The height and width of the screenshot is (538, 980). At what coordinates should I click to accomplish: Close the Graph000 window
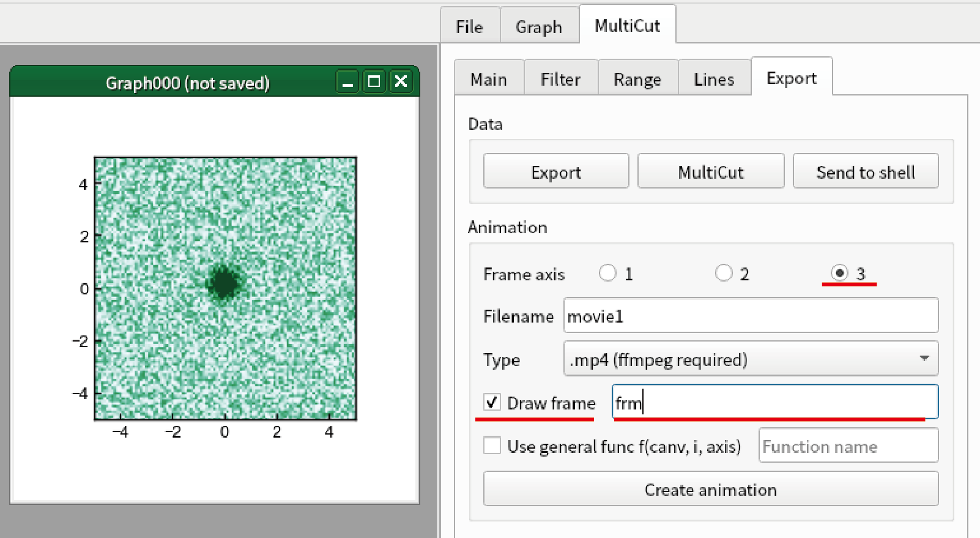(x=401, y=81)
